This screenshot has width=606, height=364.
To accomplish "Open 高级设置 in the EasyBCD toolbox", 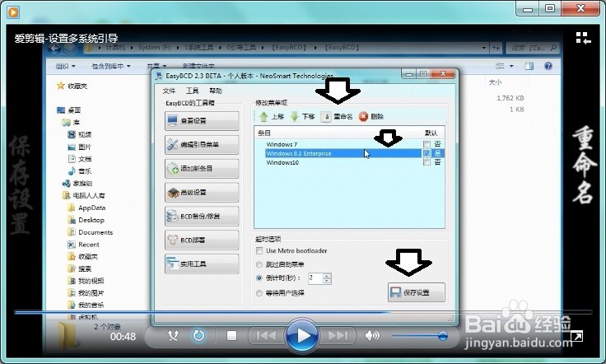I will point(202,193).
